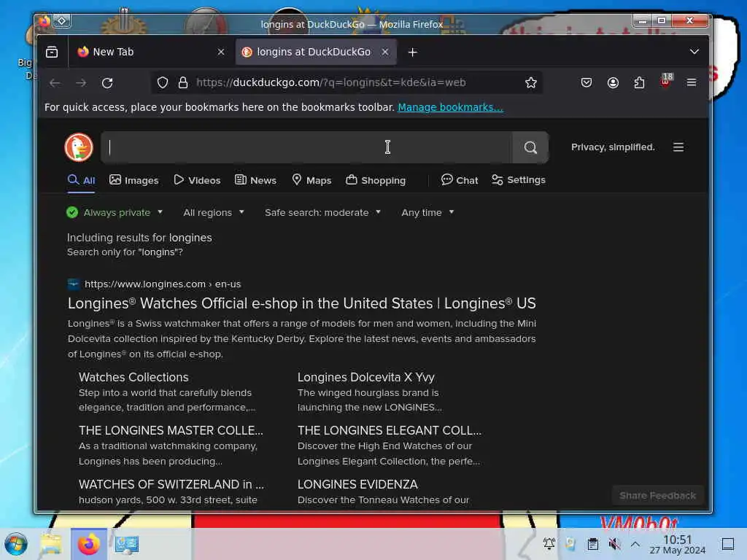Activate Firefox in the taskbar
This screenshot has width=747, height=560.
click(88, 544)
